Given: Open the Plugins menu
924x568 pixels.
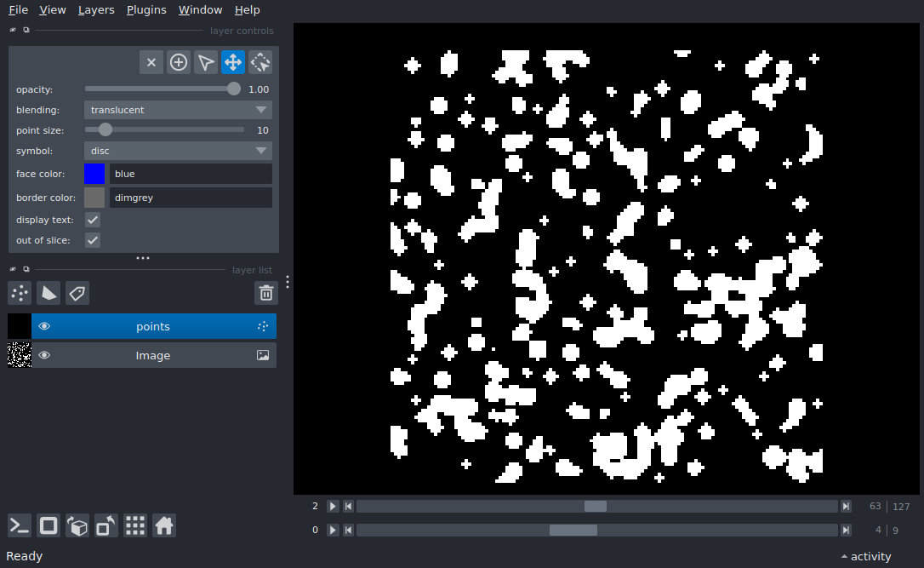Looking at the screenshot, I should tap(146, 10).
